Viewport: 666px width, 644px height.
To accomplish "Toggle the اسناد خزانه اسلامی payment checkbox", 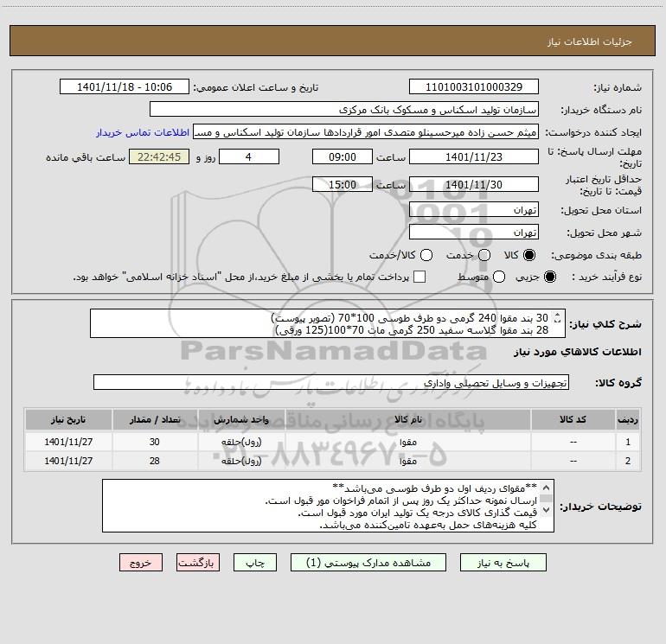I will [x=419, y=277].
